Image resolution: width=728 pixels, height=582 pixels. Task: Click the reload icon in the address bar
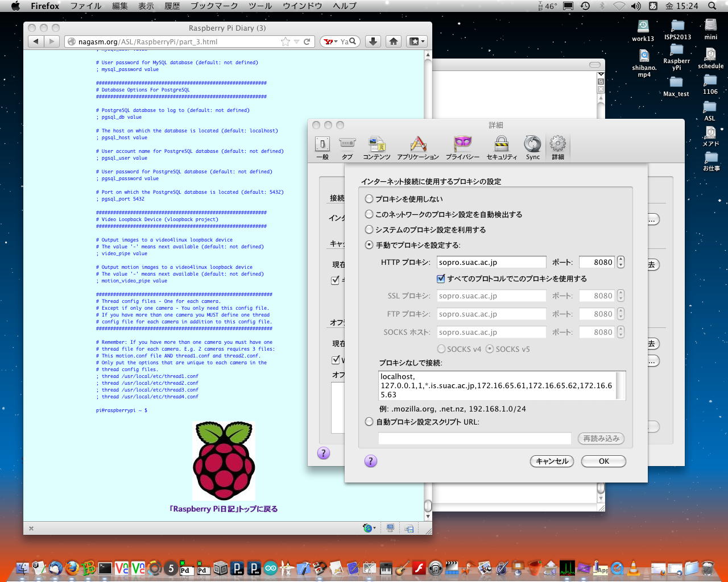(x=307, y=41)
